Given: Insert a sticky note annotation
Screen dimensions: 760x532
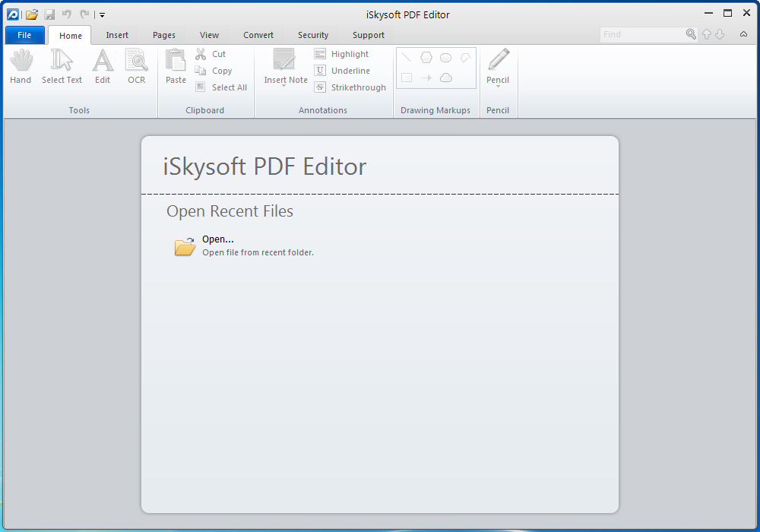Looking at the screenshot, I should (284, 61).
